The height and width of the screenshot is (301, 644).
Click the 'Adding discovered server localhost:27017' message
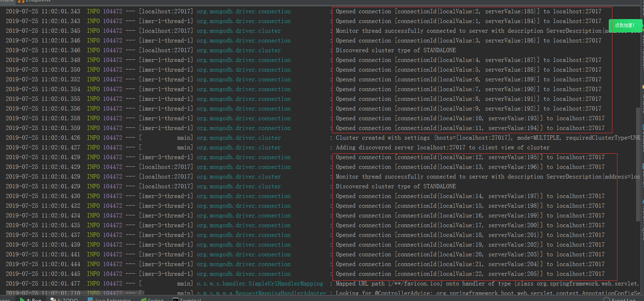[443, 148]
